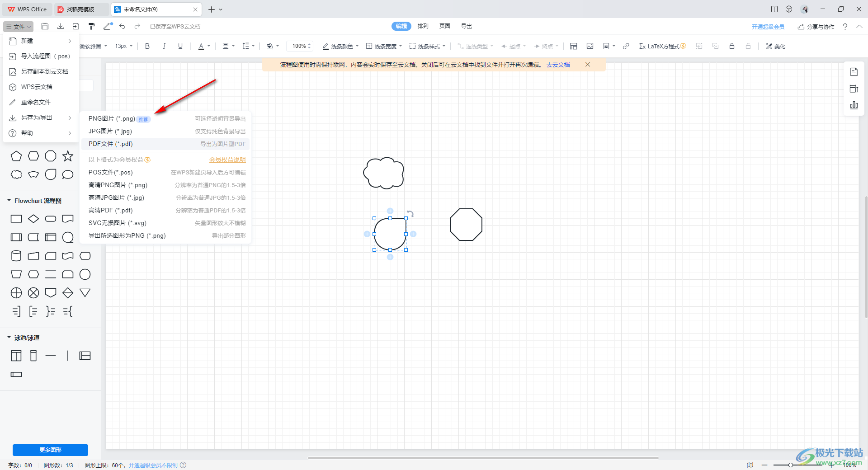The image size is (868, 470).
Task: Open the LaTeX formula editor
Action: [x=662, y=46]
